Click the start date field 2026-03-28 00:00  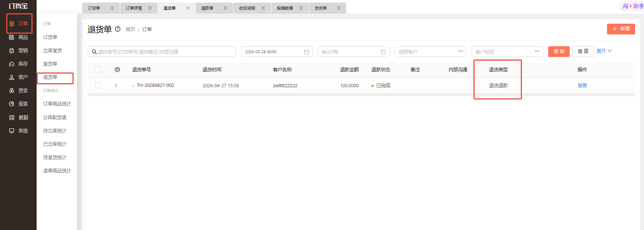(277, 52)
